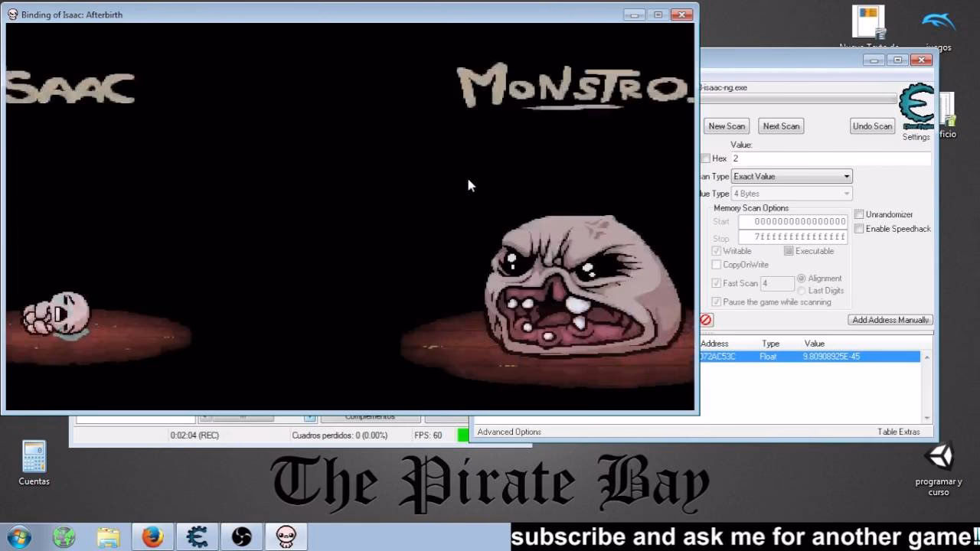Open the Cuentas desktop shortcut
Viewport: 980px width, 551px height.
click(34, 464)
